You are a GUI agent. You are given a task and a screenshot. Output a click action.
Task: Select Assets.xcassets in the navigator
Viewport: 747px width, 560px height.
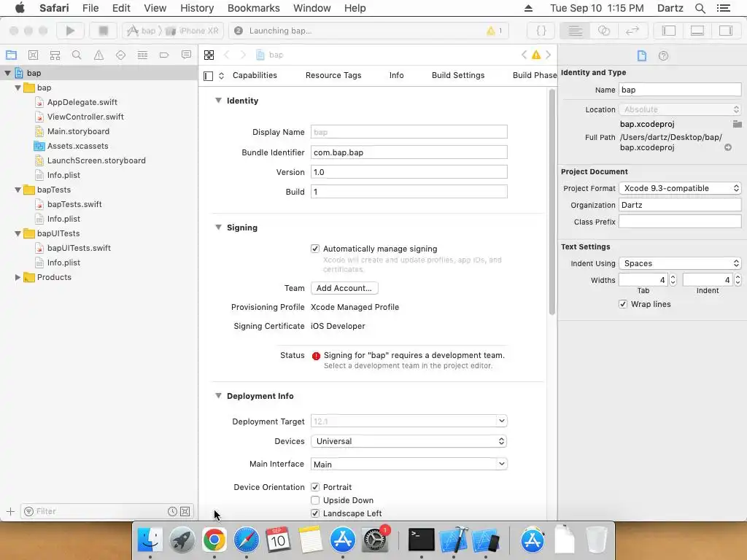(77, 146)
